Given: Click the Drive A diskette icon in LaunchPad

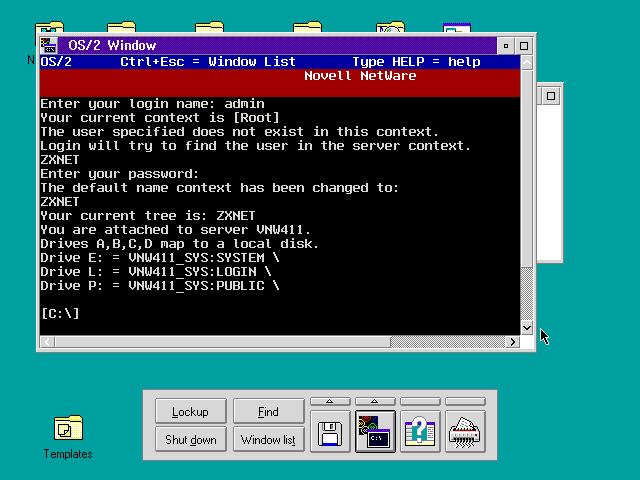Looking at the screenshot, I should pyautogui.click(x=330, y=431).
